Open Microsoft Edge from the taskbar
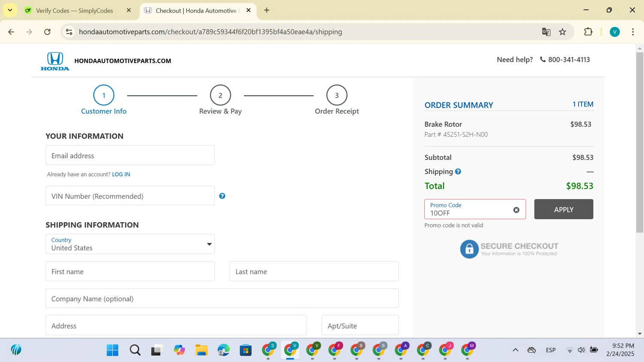This screenshot has height=362, width=644. (224, 350)
